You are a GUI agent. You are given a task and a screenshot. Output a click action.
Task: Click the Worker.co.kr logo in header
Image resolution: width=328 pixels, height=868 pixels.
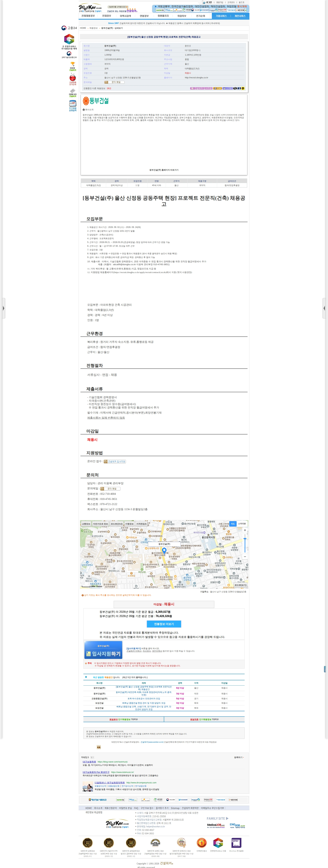(90, 8)
